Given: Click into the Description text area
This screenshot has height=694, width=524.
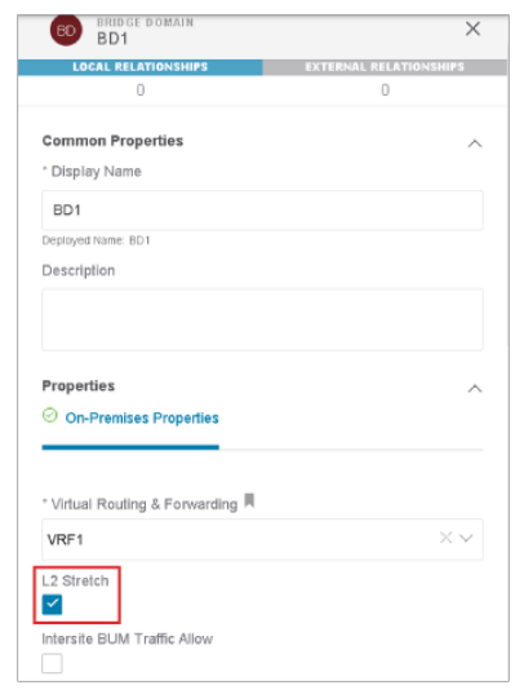Looking at the screenshot, I should pos(262,320).
